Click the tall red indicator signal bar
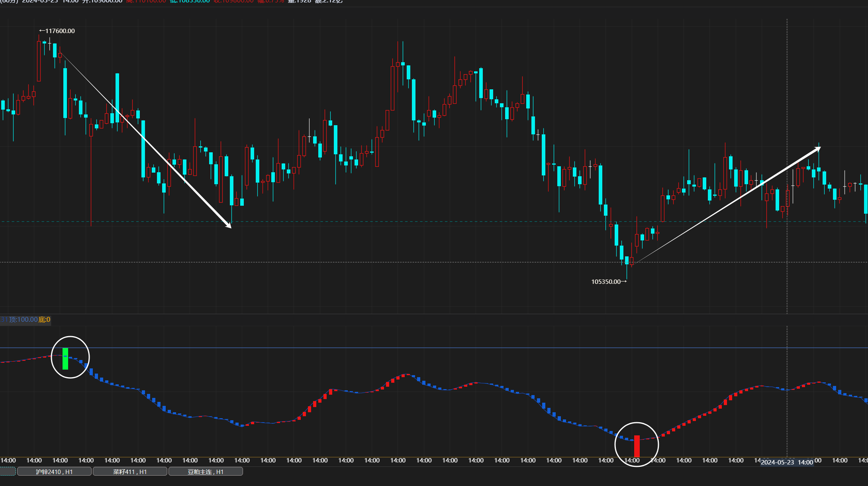Viewport: 868px width, 486px height. tap(637, 446)
